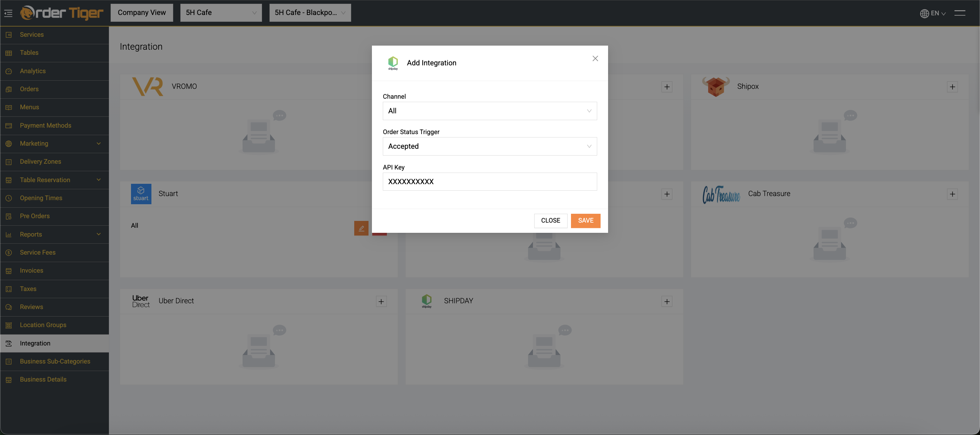This screenshot has height=435, width=980.
Task: Open the right hamburger menu icon
Action: click(960, 13)
